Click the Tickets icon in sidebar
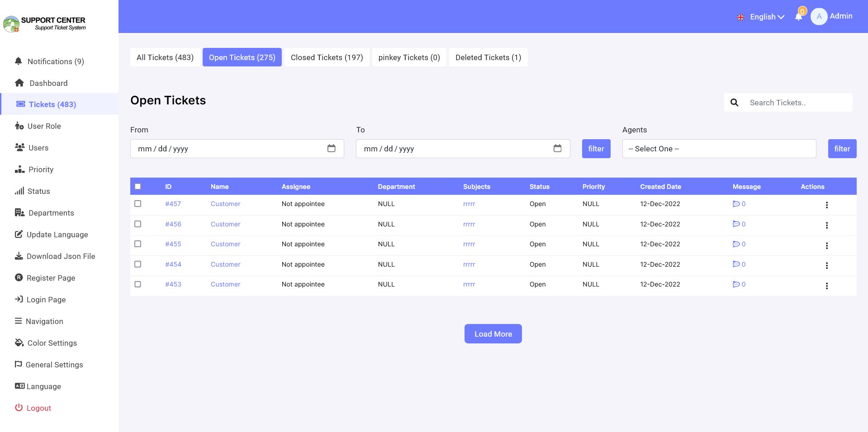 (x=20, y=104)
